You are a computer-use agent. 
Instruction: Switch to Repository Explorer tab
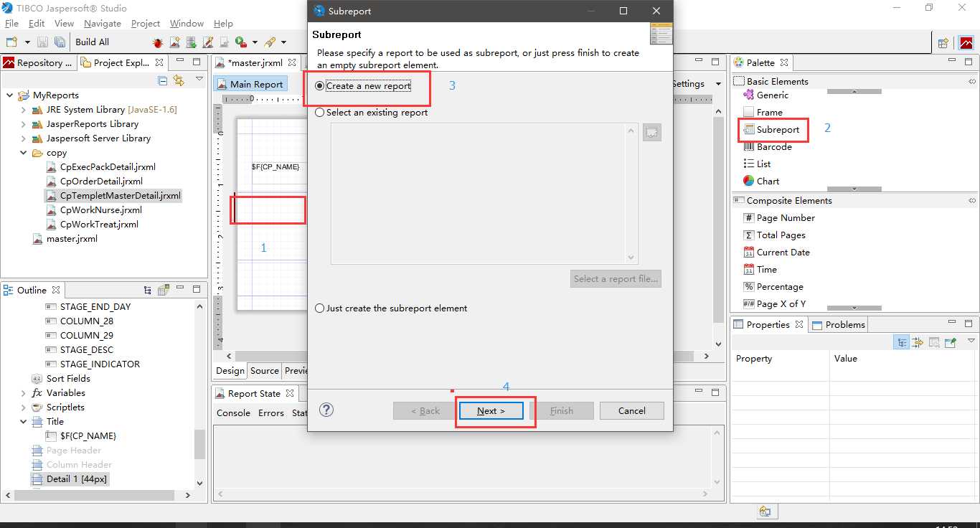(38, 62)
